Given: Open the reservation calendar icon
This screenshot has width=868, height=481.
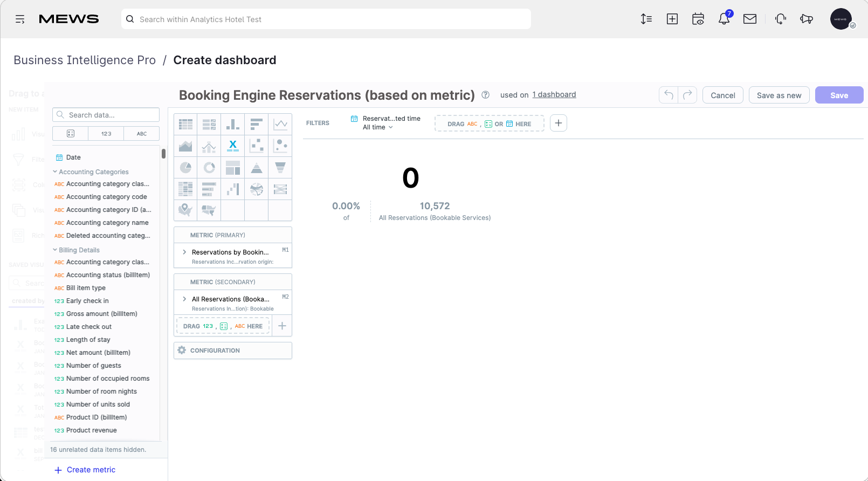Looking at the screenshot, I should click(x=698, y=19).
